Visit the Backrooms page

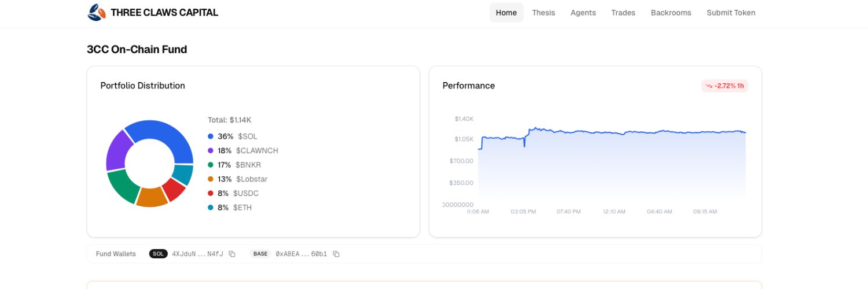[671, 13]
